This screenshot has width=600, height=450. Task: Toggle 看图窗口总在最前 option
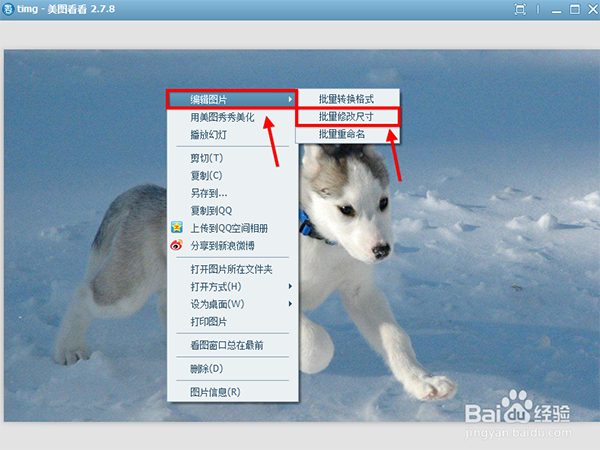227,345
